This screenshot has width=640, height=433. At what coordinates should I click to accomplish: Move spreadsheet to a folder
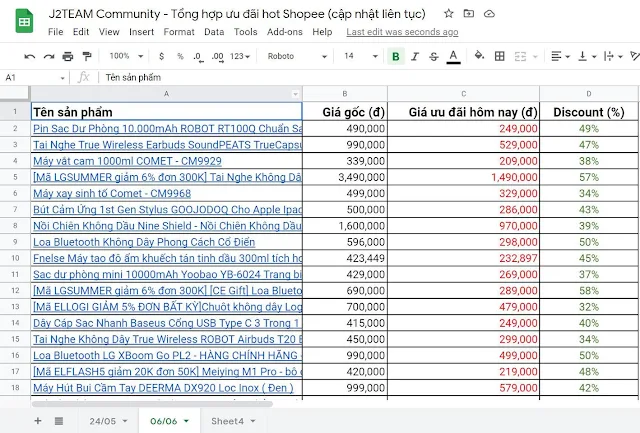coord(469,13)
